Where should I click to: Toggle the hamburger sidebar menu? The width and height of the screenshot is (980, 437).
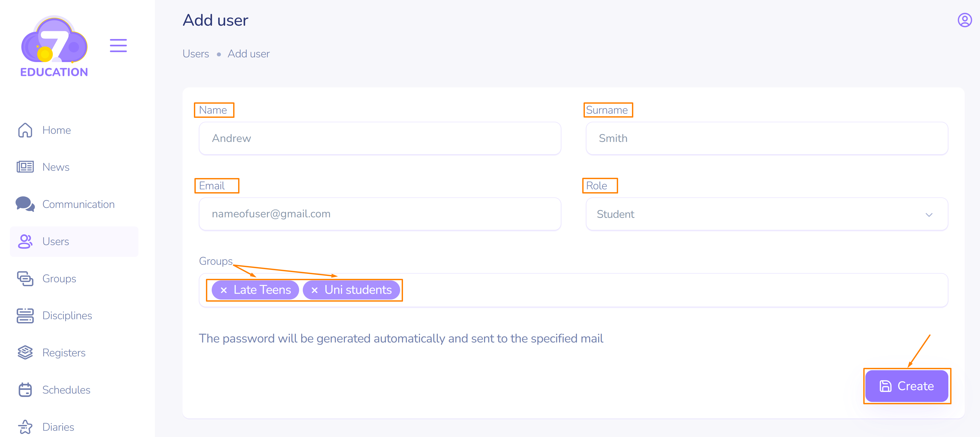118,46
